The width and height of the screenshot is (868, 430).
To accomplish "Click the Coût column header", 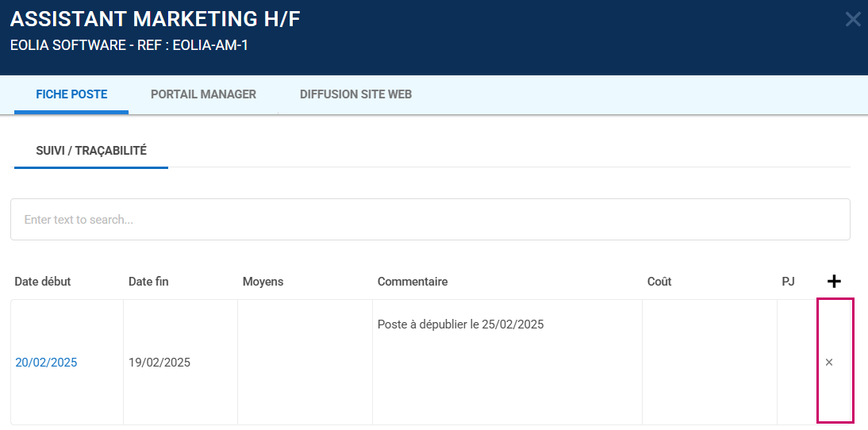I will [659, 282].
